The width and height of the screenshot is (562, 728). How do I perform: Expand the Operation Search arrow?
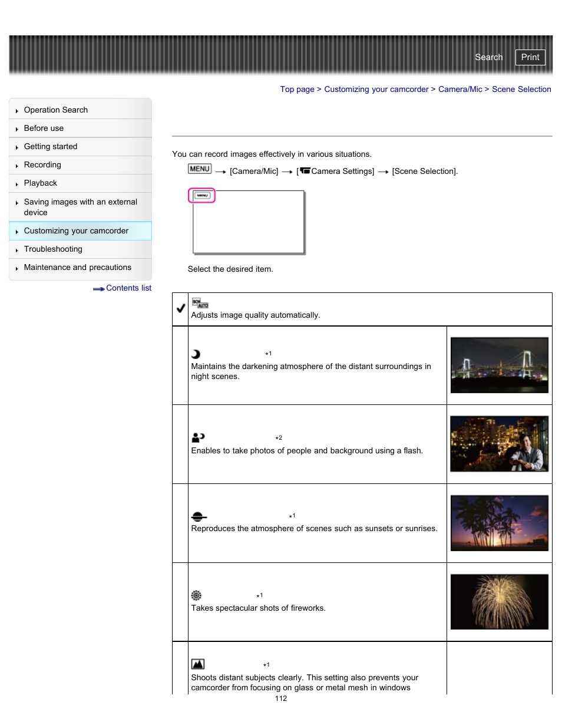17,111
